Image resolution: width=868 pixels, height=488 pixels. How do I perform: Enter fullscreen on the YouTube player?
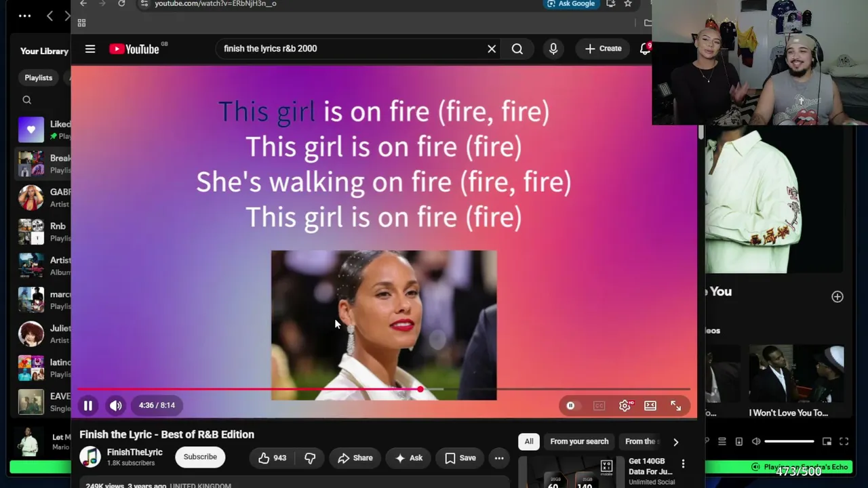676,405
